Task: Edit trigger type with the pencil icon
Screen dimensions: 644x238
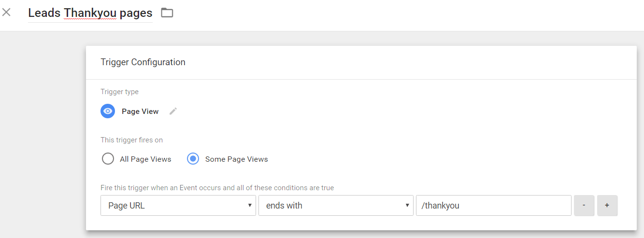Action: click(173, 112)
